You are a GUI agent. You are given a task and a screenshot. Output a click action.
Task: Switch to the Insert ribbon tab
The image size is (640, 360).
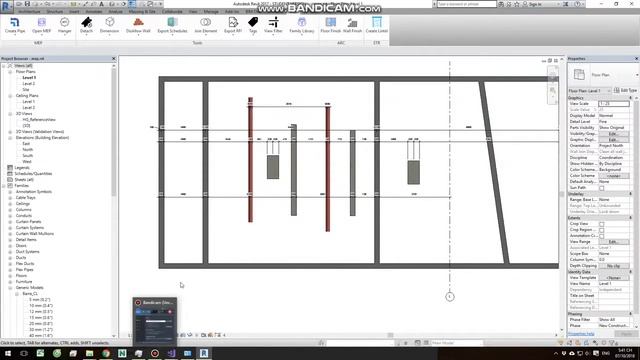click(x=74, y=12)
